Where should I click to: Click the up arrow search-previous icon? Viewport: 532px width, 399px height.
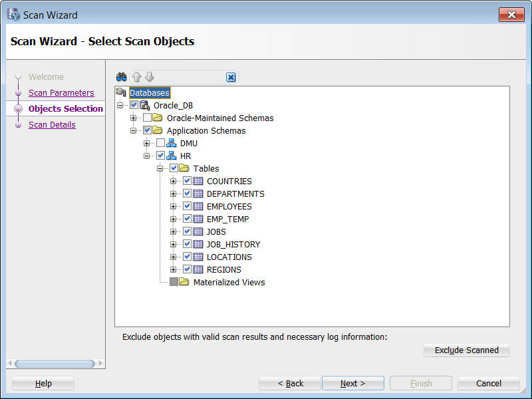tap(137, 77)
